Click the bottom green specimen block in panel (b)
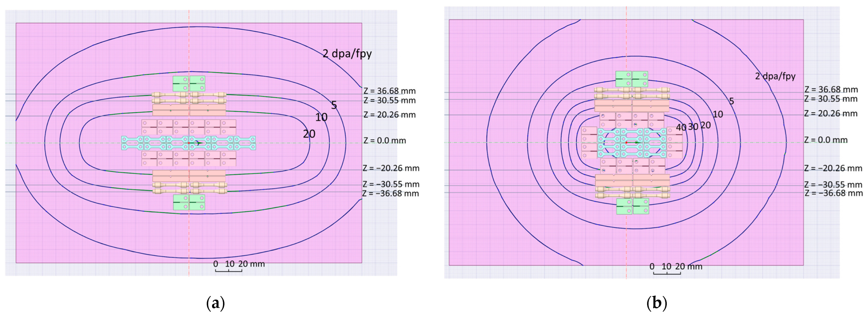This screenshot has width=868, height=315. tap(633, 206)
